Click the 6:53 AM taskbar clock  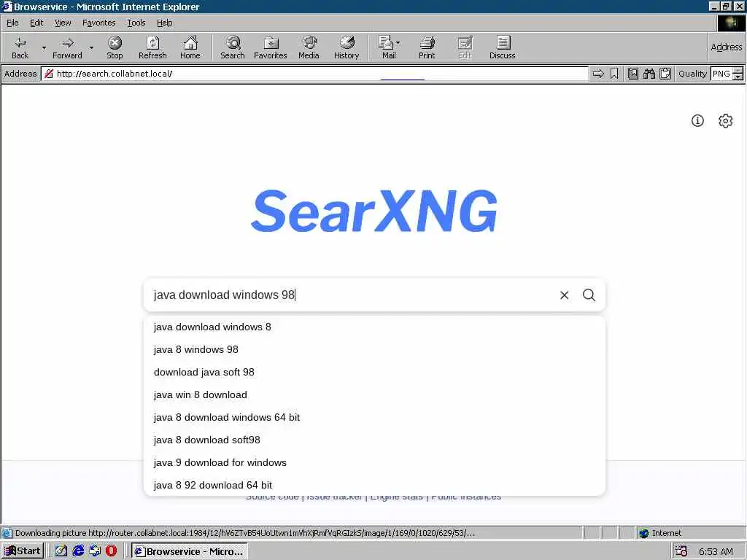[716, 551]
